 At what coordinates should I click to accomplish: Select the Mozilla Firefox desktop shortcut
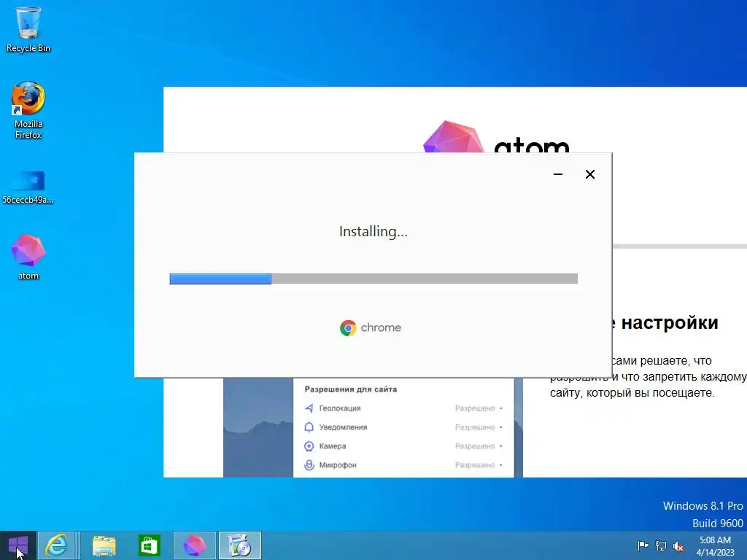coord(28,111)
